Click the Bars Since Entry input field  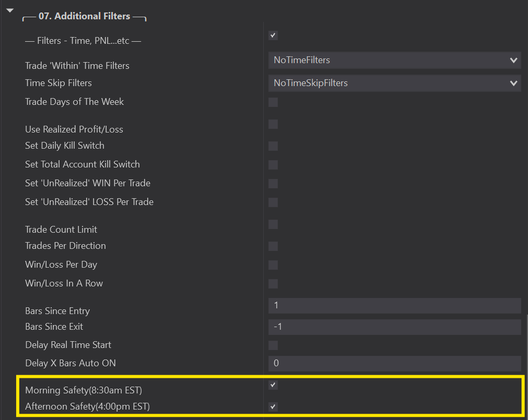point(394,306)
